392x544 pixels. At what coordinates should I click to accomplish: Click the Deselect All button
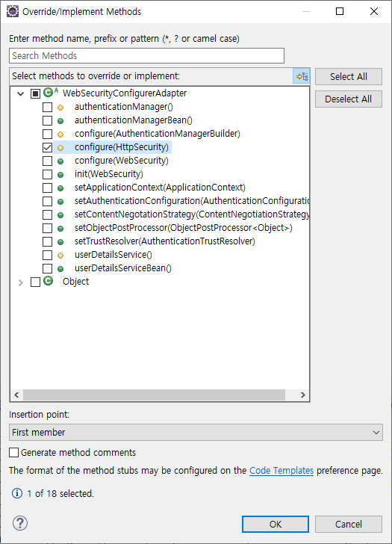pyautogui.click(x=349, y=99)
